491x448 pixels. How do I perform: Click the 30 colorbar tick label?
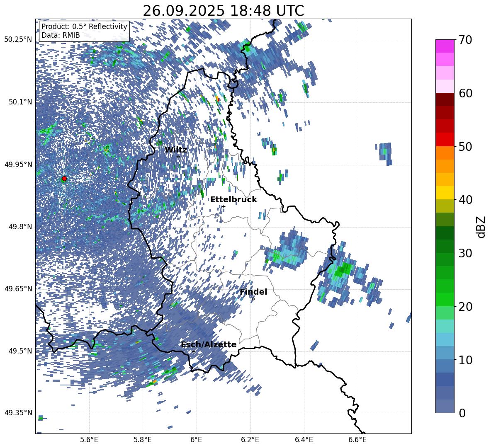click(x=466, y=253)
